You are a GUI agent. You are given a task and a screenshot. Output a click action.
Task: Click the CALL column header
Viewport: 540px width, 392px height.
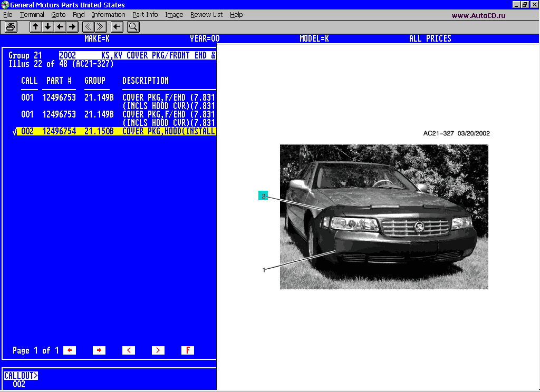(30, 81)
